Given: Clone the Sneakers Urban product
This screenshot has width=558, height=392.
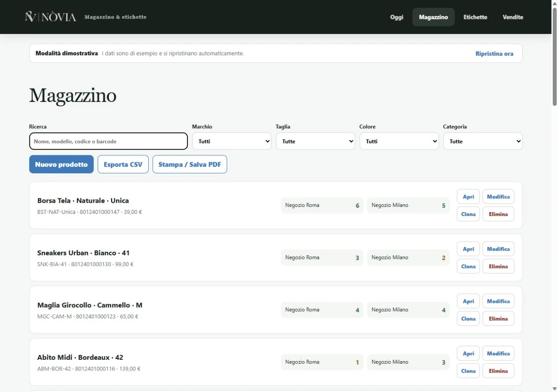Looking at the screenshot, I should (468, 266).
